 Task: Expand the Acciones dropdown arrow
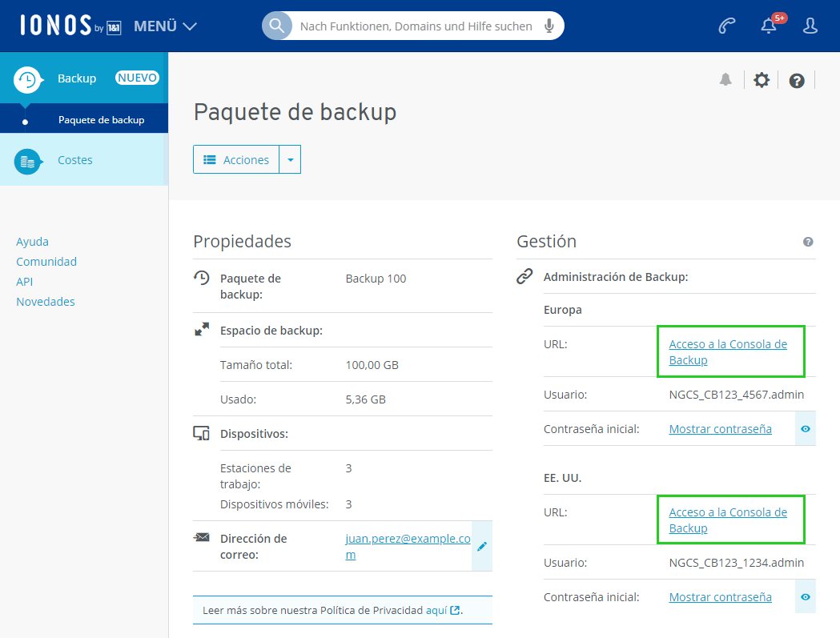click(x=291, y=159)
